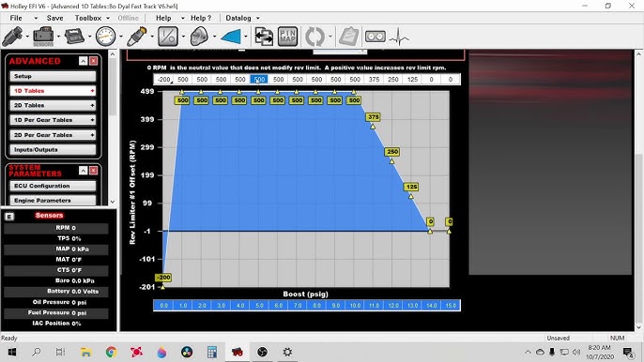Click the greyed clipboard notes icon
644x362 pixels.
pos(348,37)
